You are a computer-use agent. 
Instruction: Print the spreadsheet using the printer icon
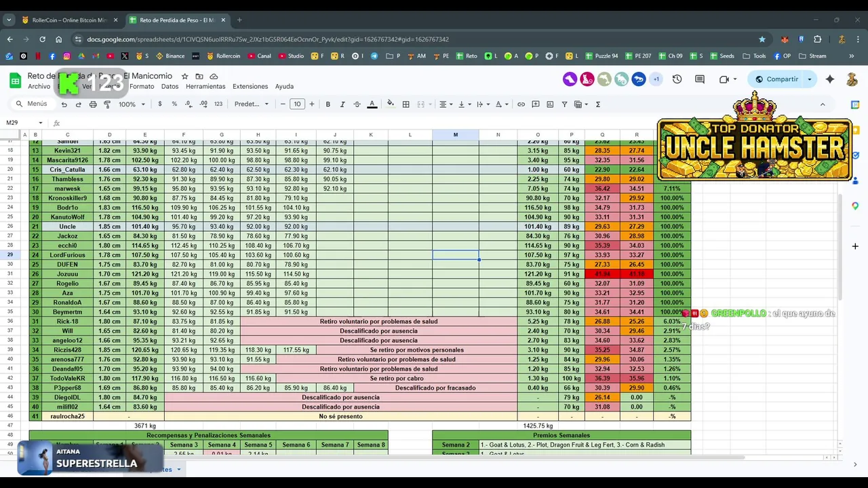[x=92, y=104]
